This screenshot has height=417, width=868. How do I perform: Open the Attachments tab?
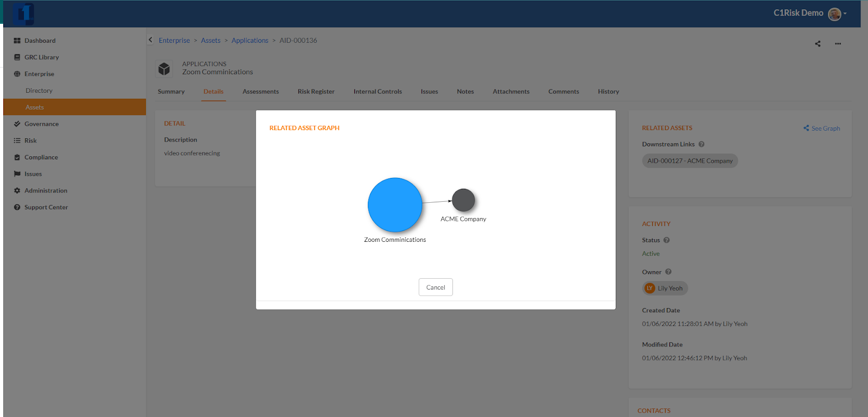pyautogui.click(x=511, y=92)
